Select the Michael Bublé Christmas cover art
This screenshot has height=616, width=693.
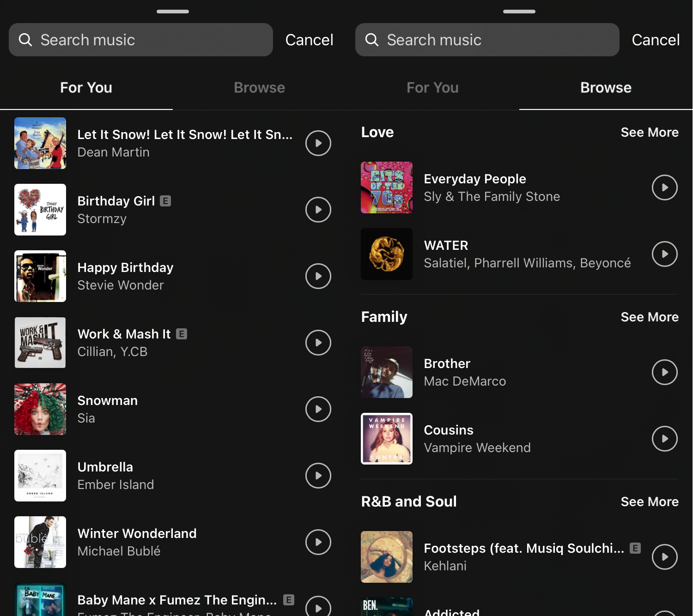click(x=40, y=542)
